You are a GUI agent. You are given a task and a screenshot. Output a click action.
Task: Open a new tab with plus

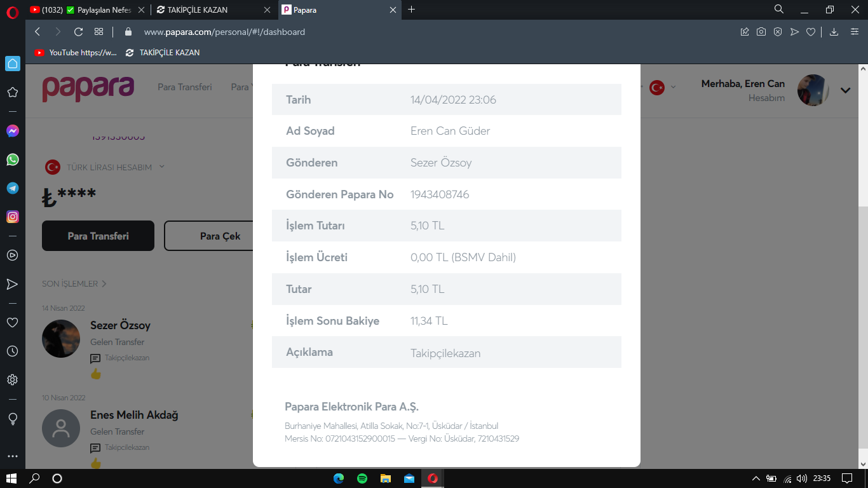[411, 10]
